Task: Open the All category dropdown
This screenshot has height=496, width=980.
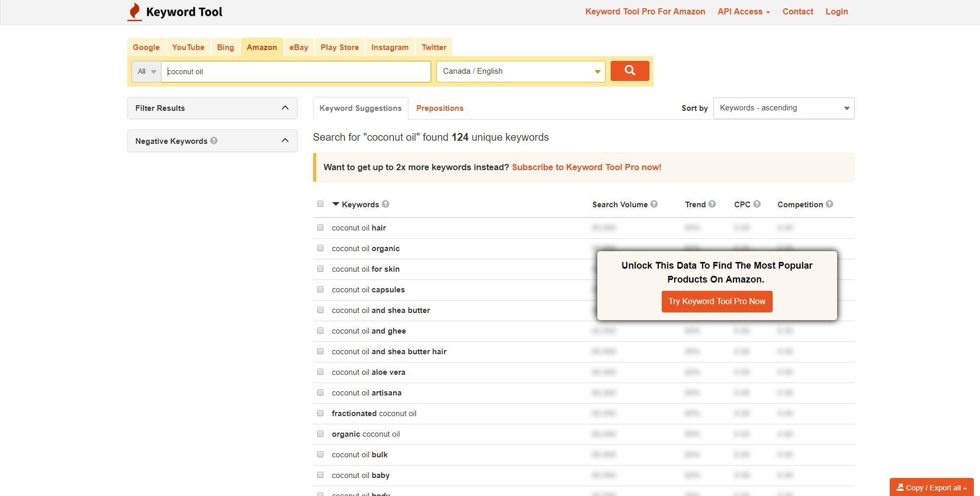Action: tap(146, 72)
